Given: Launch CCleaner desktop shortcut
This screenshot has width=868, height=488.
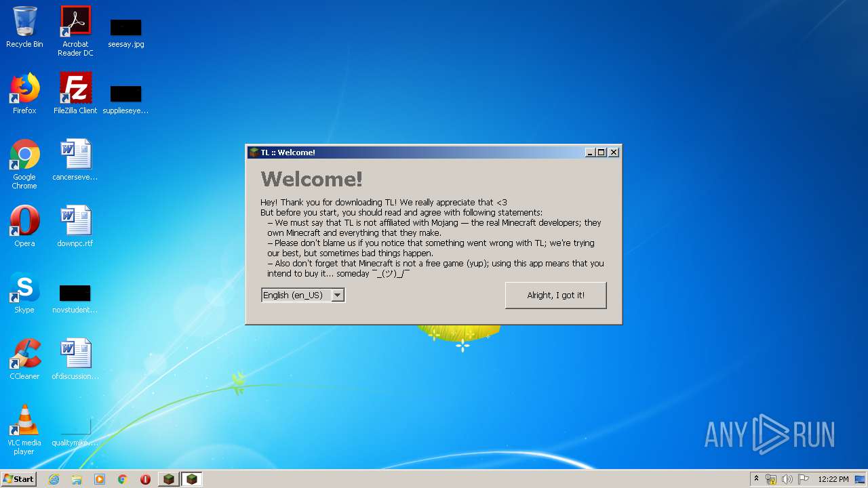Looking at the screenshot, I should [x=24, y=359].
